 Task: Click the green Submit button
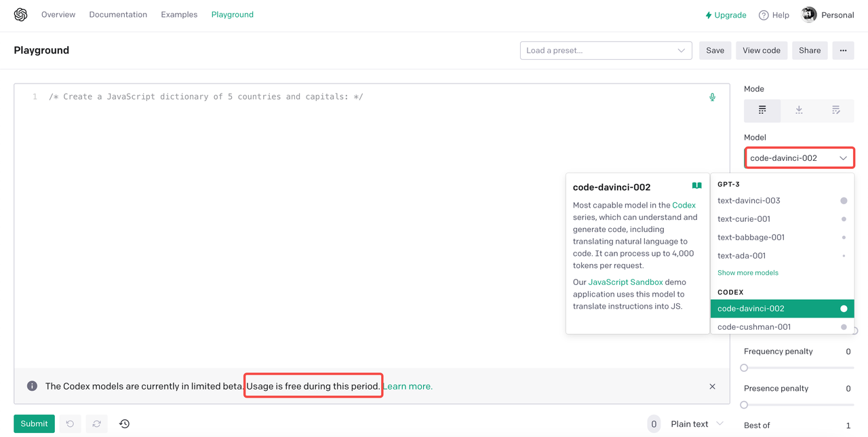(34, 423)
